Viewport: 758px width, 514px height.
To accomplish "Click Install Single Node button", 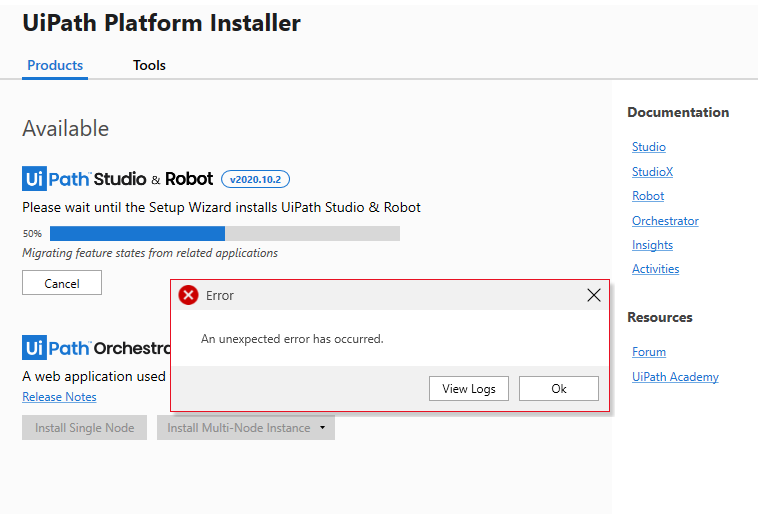I will (84, 427).
